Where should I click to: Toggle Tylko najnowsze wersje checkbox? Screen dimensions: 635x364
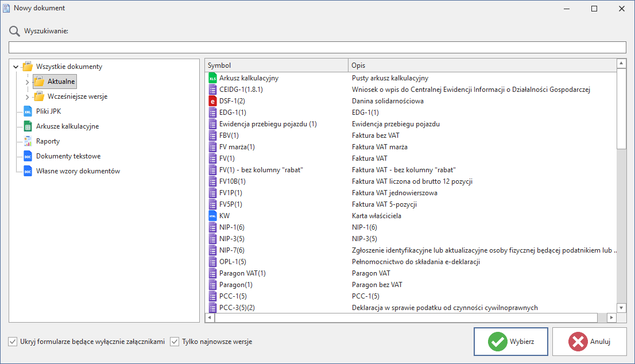(175, 342)
